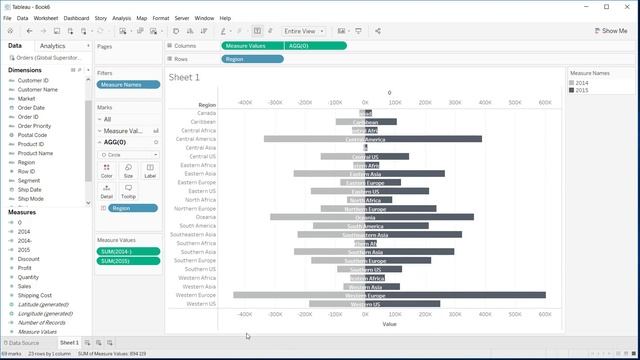
Task: Expand the Measure Values marks section
Action: pos(100,131)
